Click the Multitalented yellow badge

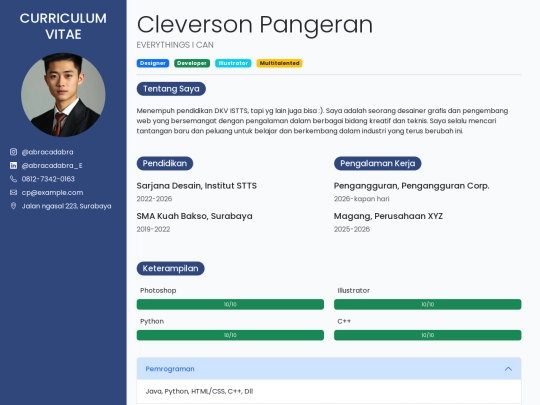coord(279,63)
